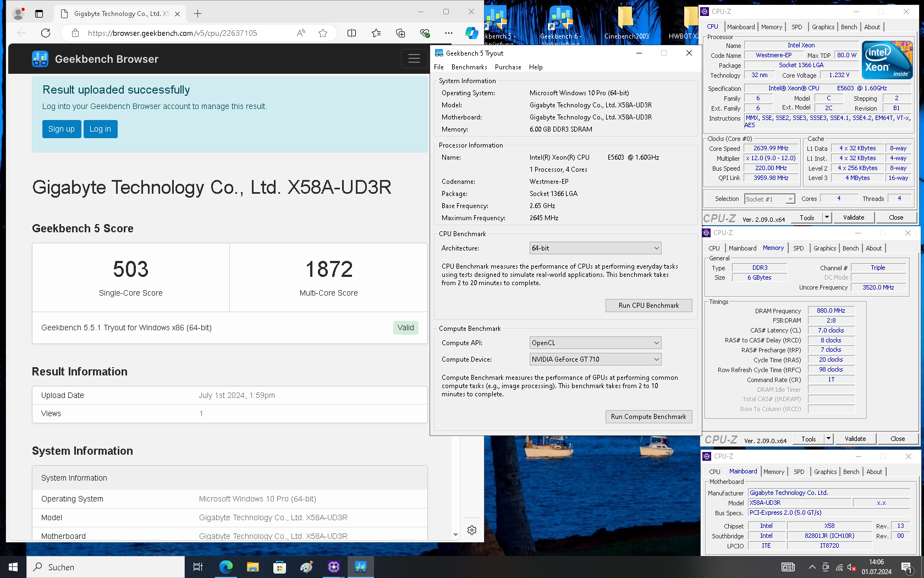Click the network tray icon
Screen dimensions: 924x578
839,567
